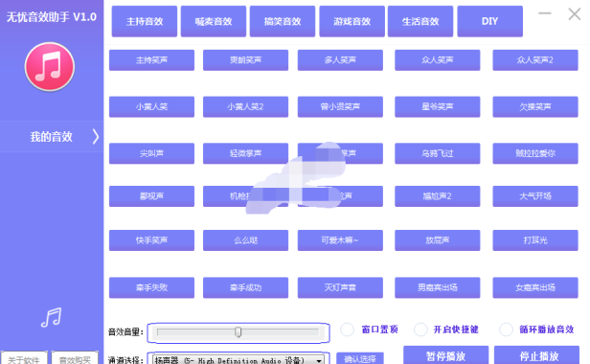This screenshot has height=364, width=590.
Task: Play the 鄙视声 sound effect
Action: pyautogui.click(x=151, y=196)
